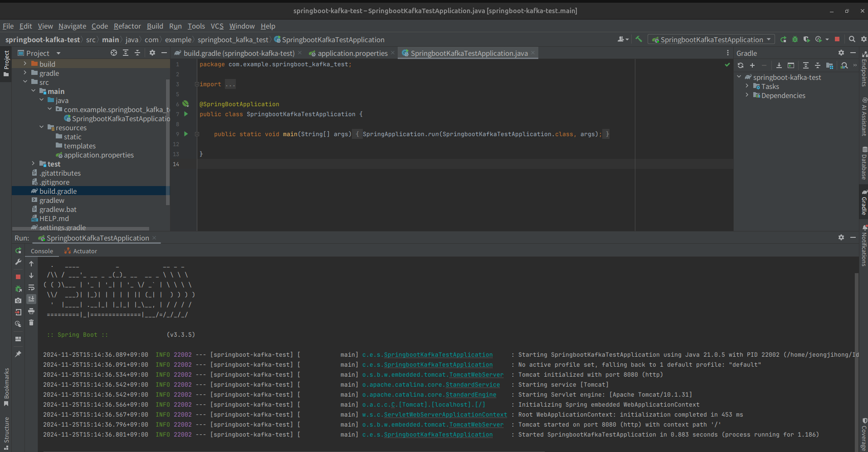Run with coverage from the main toolbar
The width and height of the screenshot is (868, 452).
coord(806,39)
